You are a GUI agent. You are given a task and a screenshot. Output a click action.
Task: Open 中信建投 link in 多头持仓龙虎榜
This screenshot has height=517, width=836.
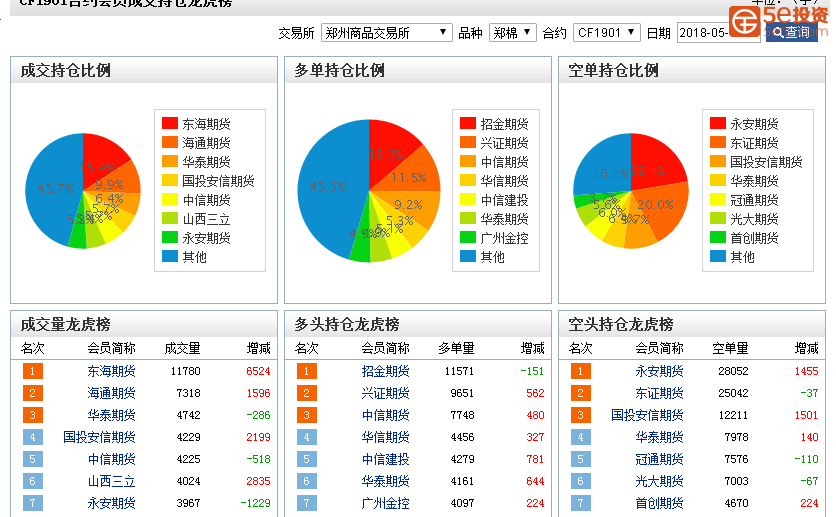pos(385,459)
